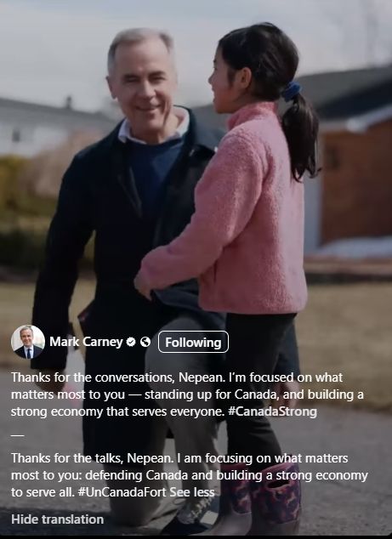Click the black bar below the video
The width and height of the screenshot is (392, 539).
[x=196, y=537]
